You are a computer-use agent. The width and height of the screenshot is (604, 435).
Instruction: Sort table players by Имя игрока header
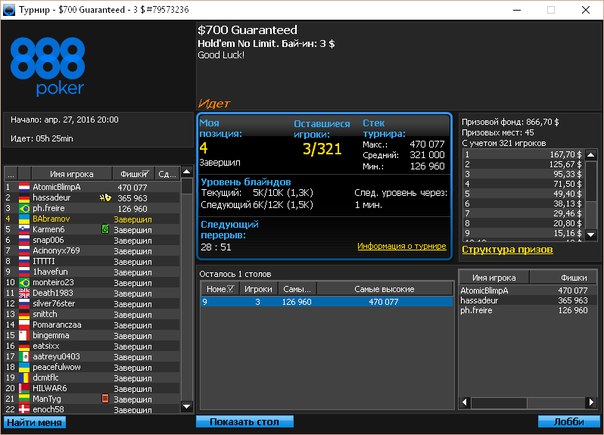tap(494, 277)
